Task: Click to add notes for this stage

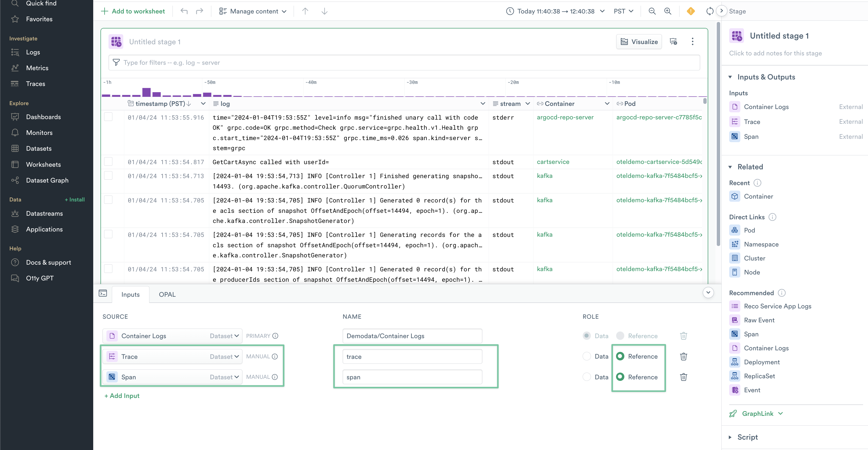Action: point(775,53)
